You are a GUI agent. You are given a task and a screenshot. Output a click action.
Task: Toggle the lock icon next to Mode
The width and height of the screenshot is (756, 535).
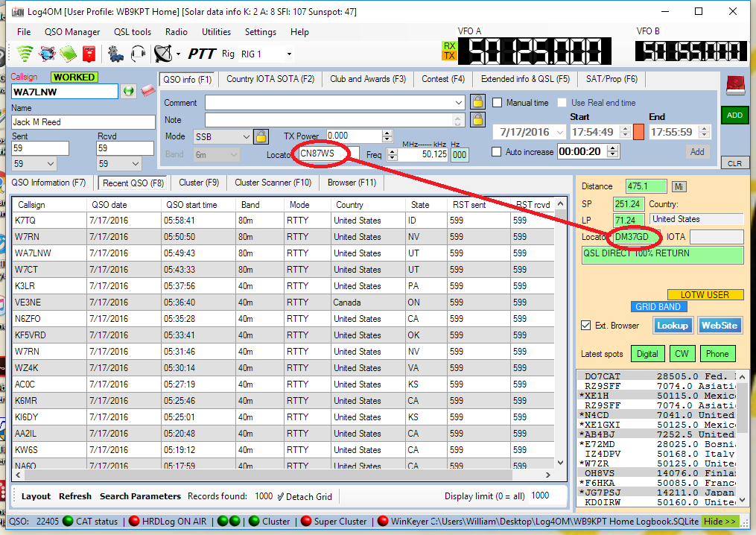261,136
